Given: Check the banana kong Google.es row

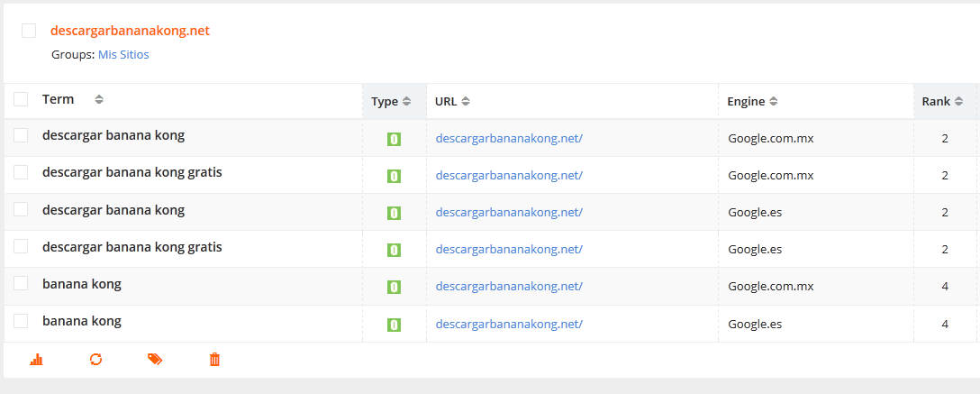Looking at the screenshot, I should tap(21, 321).
